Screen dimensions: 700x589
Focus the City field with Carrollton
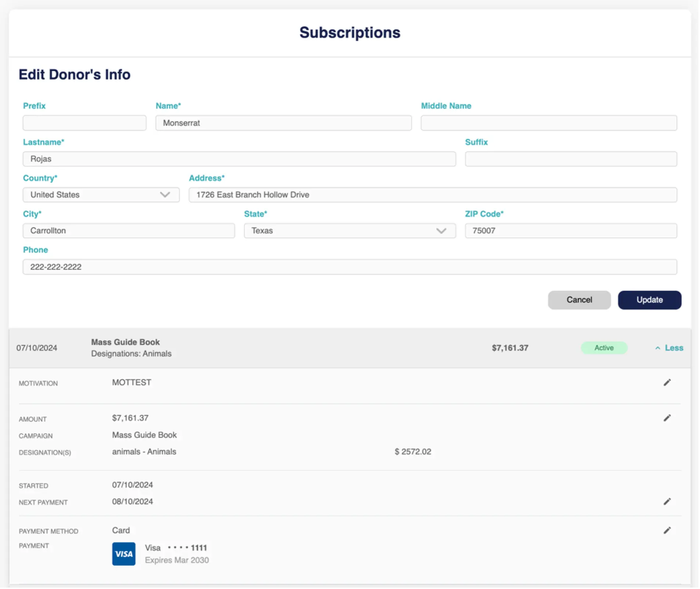129,231
